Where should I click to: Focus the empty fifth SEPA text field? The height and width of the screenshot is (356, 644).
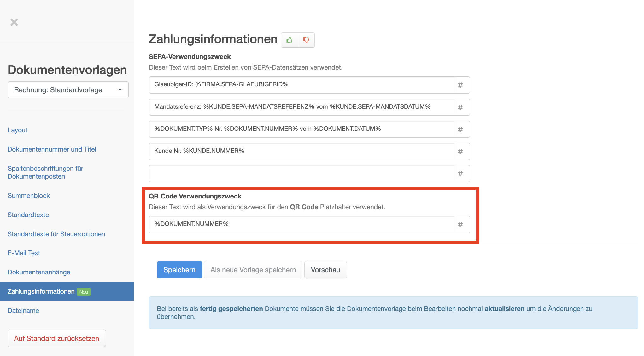pos(301,174)
